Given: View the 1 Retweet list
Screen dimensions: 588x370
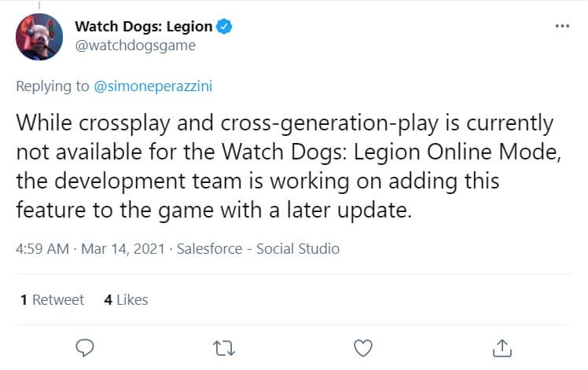Looking at the screenshot, I should click(52, 299).
